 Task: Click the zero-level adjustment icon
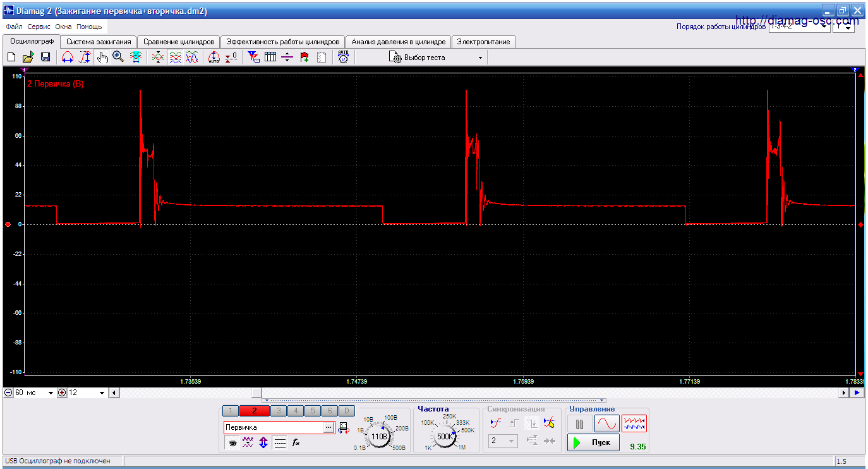(231, 58)
